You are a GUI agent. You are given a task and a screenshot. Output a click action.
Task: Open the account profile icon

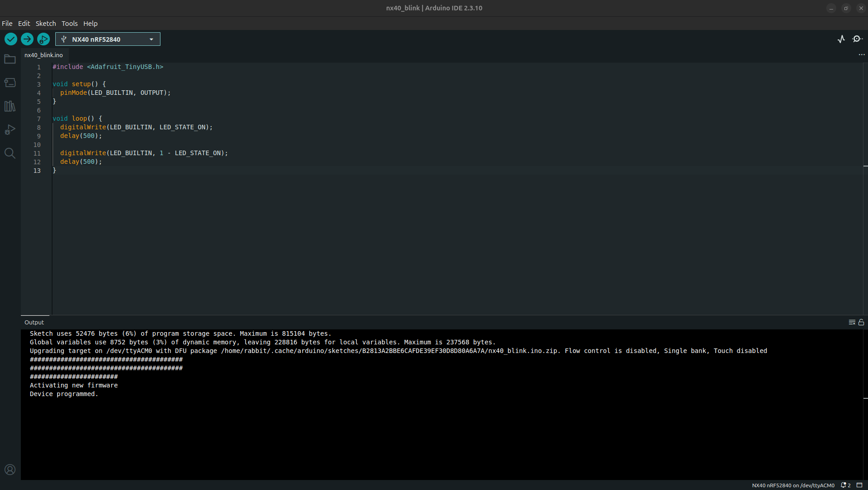(x=10, y=470)
